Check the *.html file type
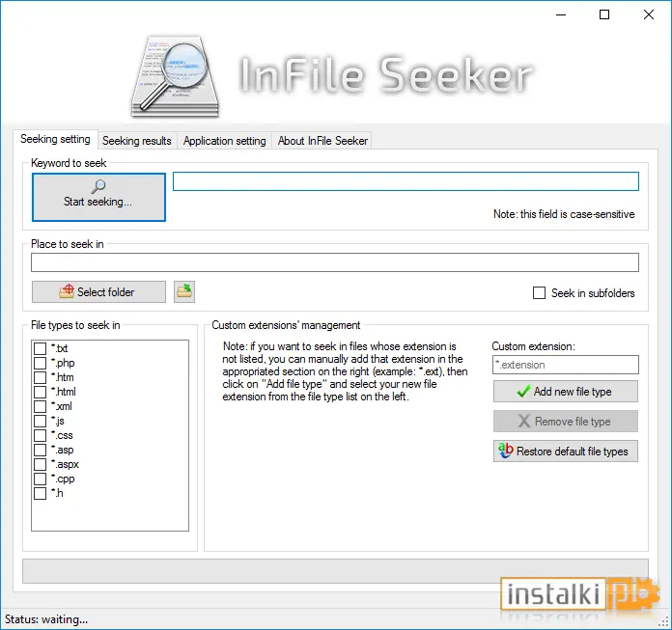Image resolution: width=672 pixels, height=630 pixels. [x=41, y=392]
